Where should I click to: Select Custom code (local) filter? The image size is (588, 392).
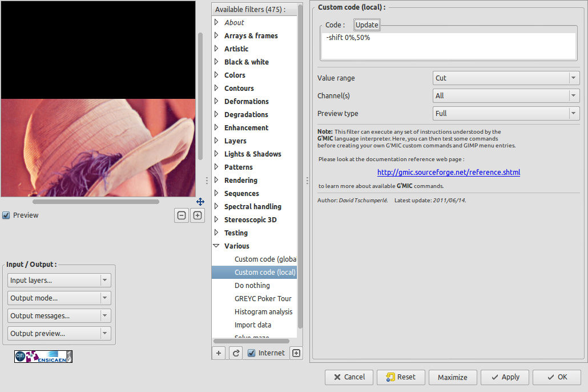click(x=254, y=272)
